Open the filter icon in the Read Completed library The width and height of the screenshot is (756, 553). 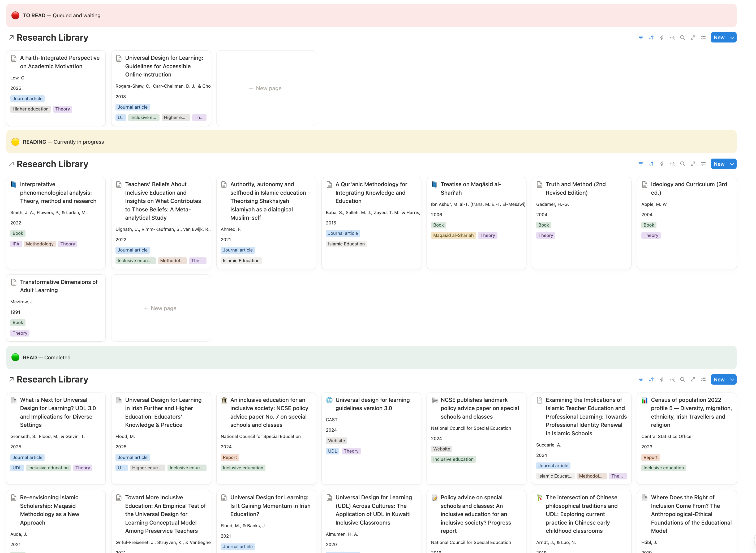pyautogui.click(x=641, y=379)
